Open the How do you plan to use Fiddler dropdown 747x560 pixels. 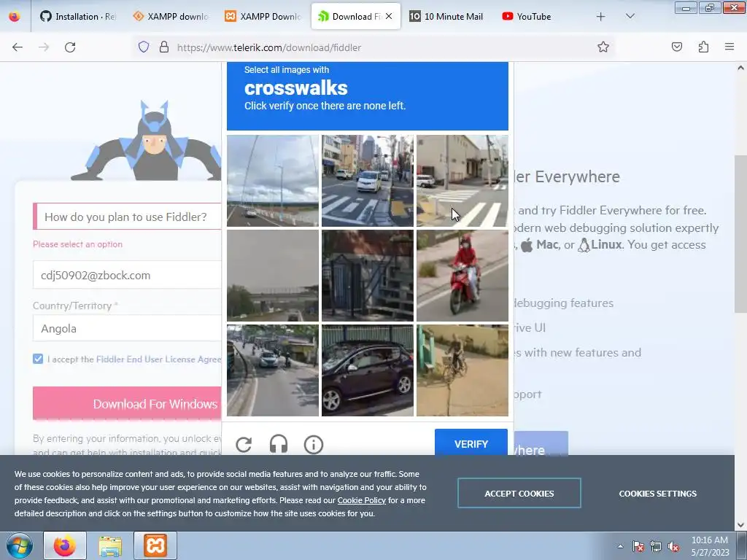128,217
